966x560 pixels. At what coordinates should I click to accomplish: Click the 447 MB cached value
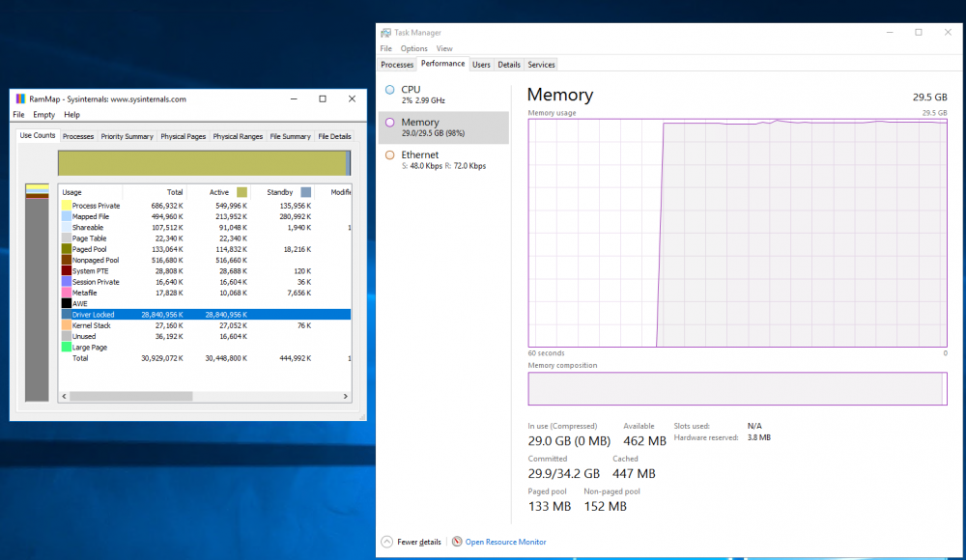634,474
